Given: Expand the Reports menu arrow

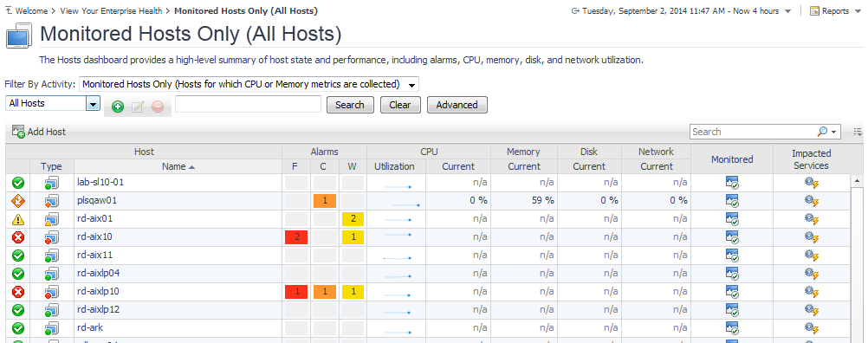Looking at the screenshot, I should (x=858, y=11).
